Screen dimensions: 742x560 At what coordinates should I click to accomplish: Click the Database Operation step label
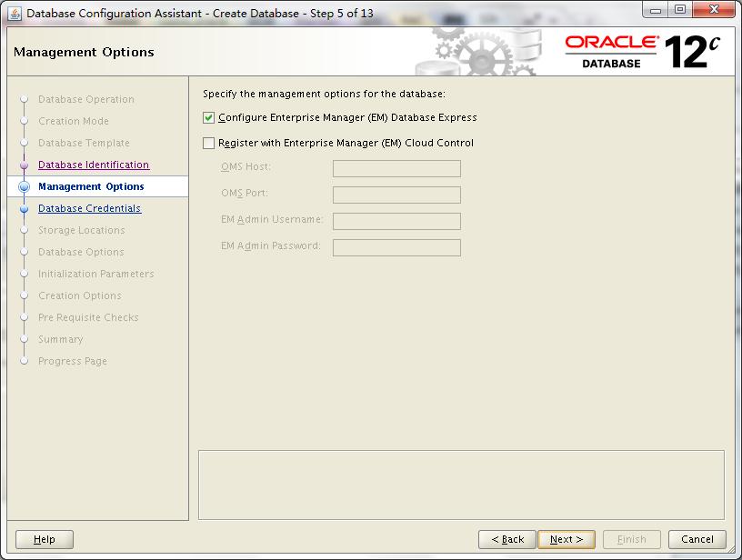[x=86, y=99]
